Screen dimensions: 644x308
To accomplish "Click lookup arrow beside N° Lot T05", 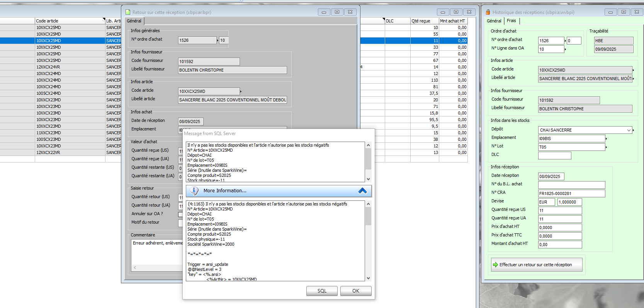I will tap(606, 147).
